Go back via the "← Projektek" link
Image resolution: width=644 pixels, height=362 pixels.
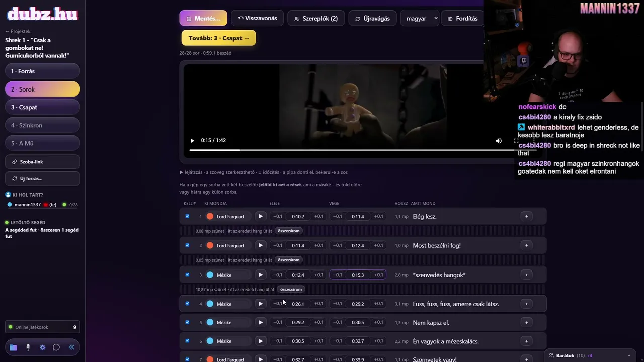click(18, 31)
